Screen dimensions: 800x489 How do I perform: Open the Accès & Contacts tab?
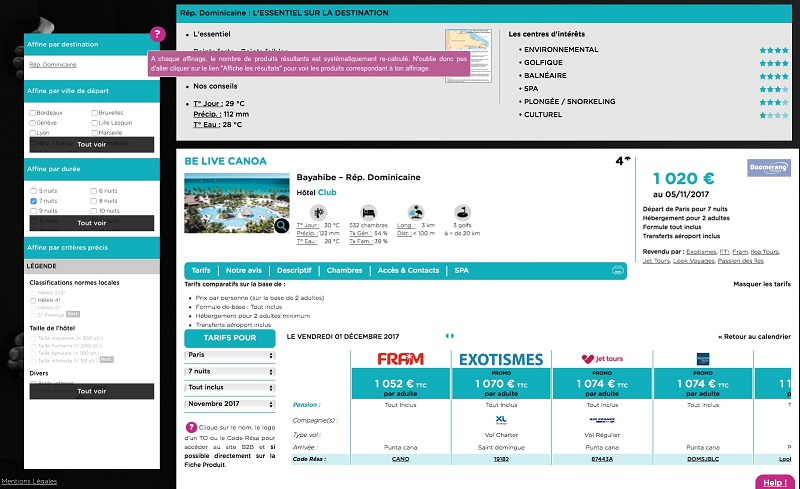click(408, 271)
